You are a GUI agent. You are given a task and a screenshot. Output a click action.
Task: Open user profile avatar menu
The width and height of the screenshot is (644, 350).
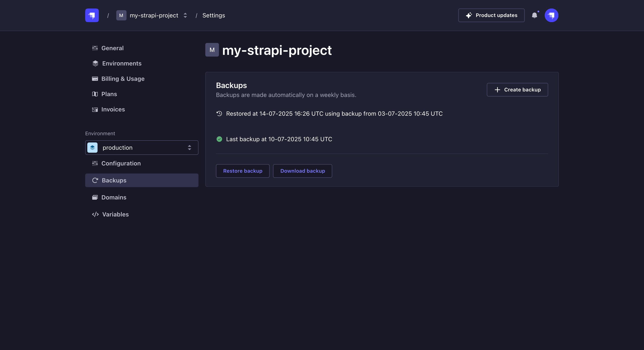pyautogui.click(x=551, y=15)
